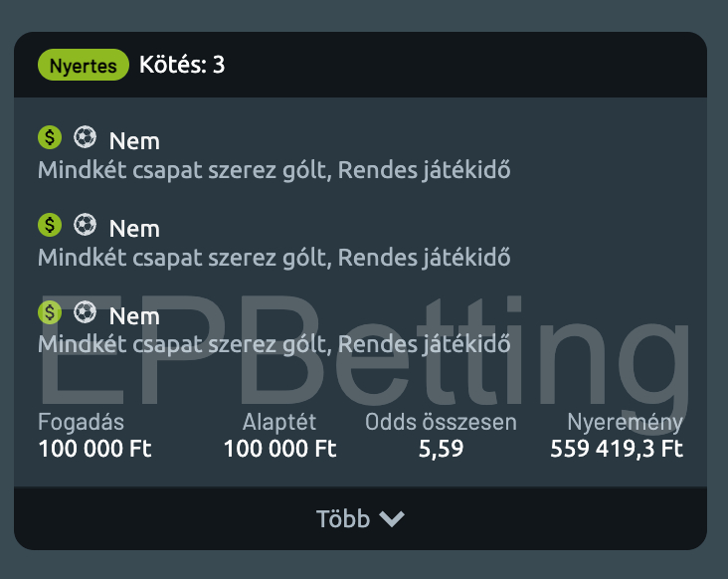
Task: Open the third Nem selection
Action: coord(134,316)
